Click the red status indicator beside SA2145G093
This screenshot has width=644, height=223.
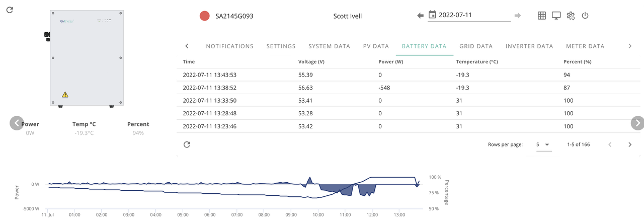tap(204, 16)
